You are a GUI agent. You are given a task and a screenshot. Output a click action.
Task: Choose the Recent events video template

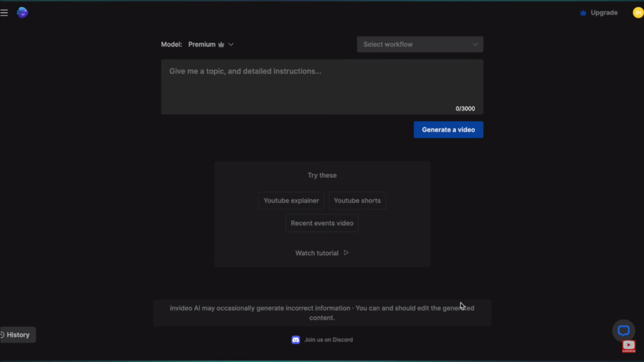coord(322,223)
